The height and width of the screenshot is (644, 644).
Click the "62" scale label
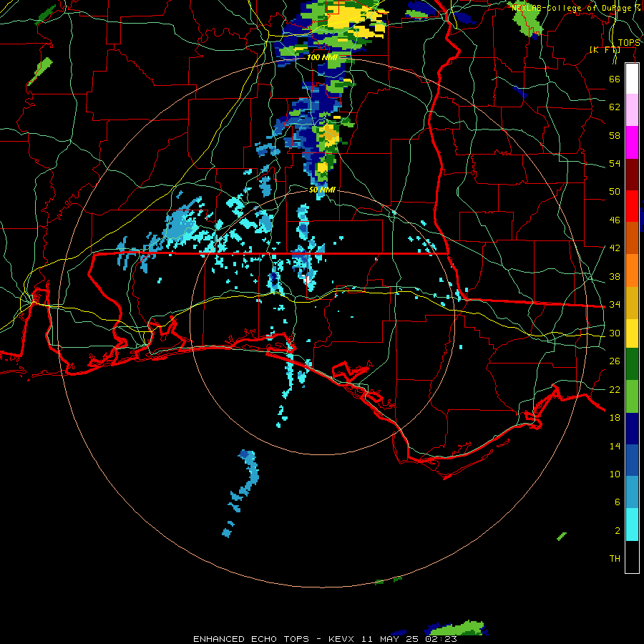pyautogui.click(x=615, y=107)
